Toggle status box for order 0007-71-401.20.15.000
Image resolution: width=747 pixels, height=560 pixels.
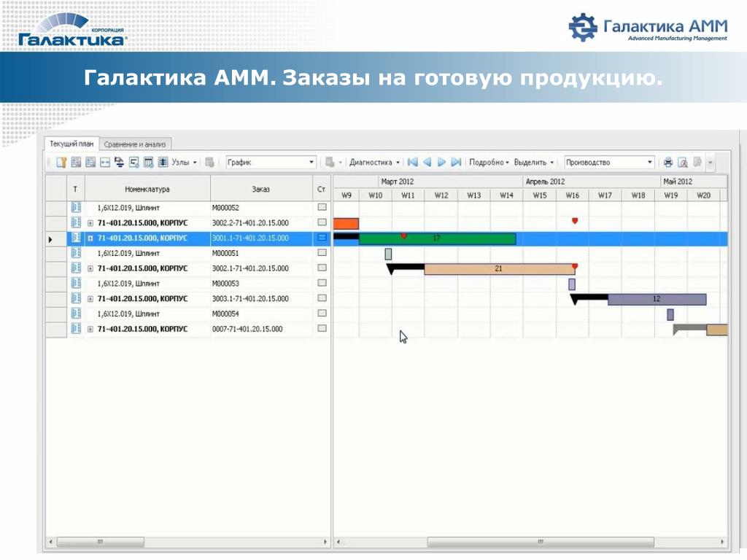pos(322,329)
